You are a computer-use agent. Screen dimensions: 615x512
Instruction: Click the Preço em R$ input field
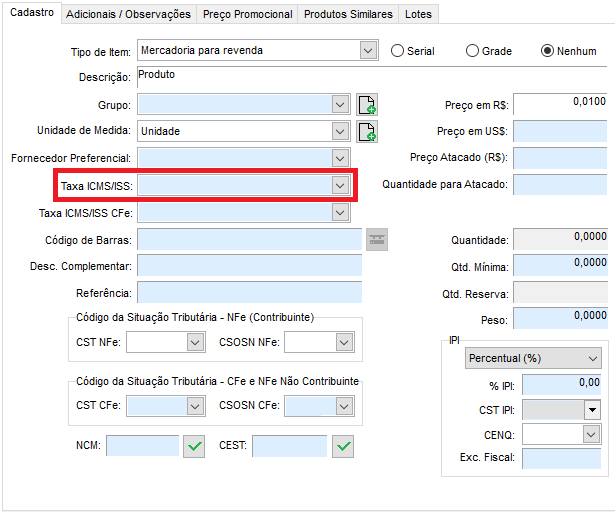click(x=559, y=104)
